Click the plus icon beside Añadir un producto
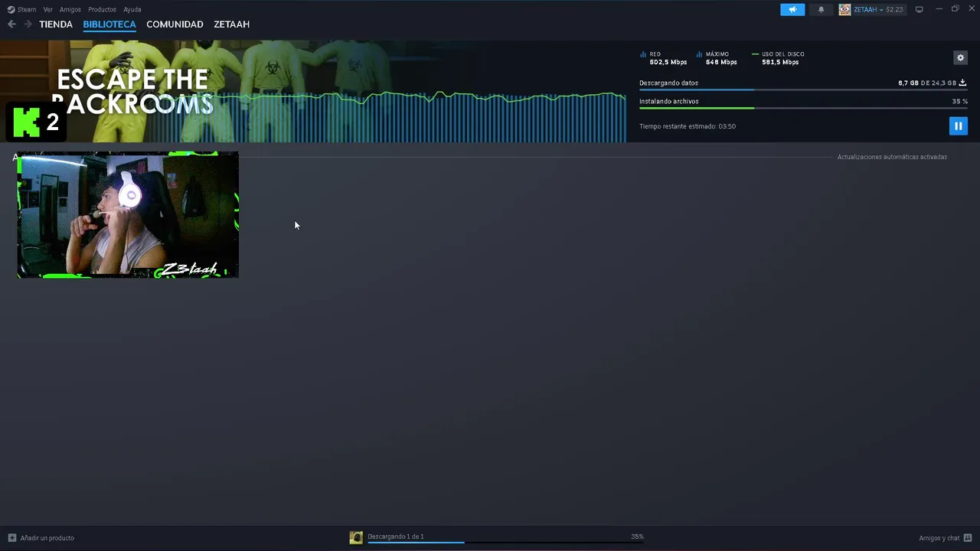The height and width of the screenshot is (551, 980). point(11,538)
